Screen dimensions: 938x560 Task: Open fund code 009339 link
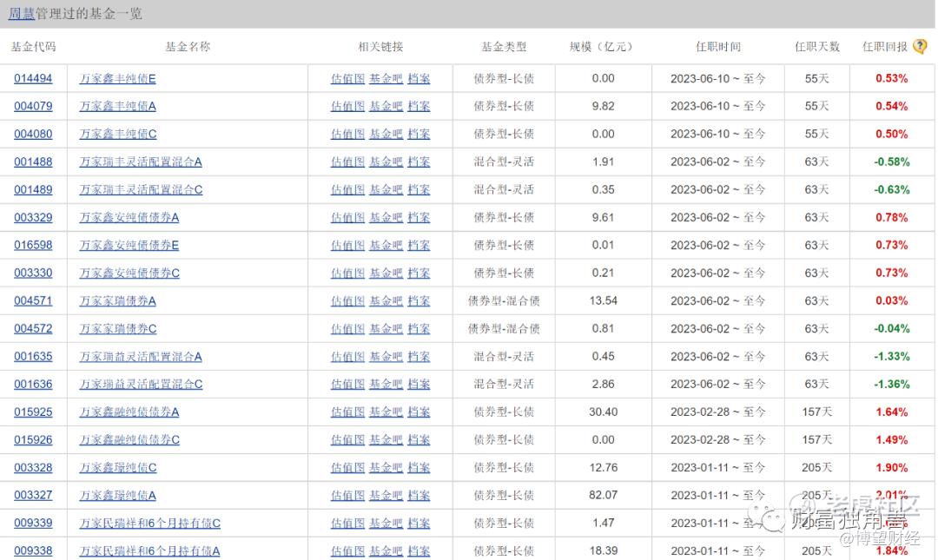pyautogui.click(x=33, y=524)
